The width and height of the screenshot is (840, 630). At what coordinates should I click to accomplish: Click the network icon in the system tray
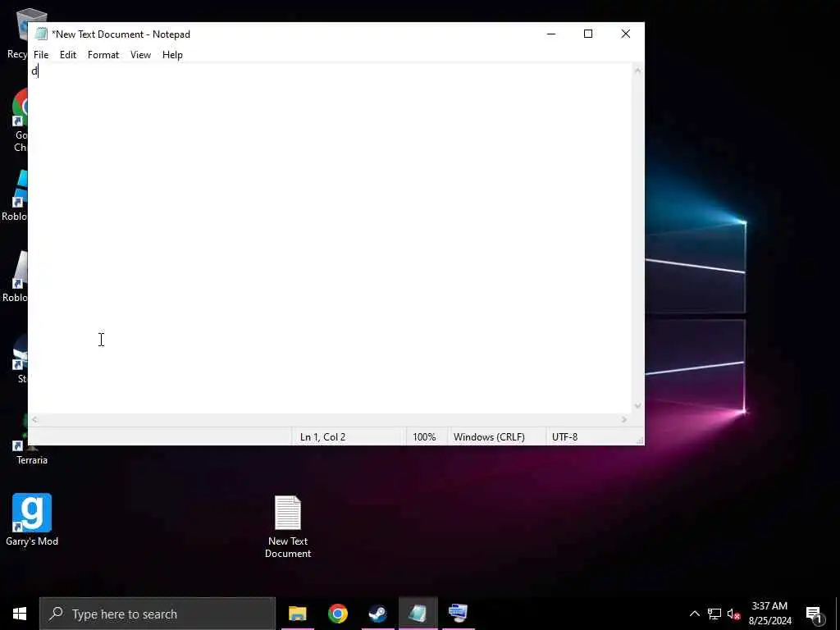click(x=714, y=614)
